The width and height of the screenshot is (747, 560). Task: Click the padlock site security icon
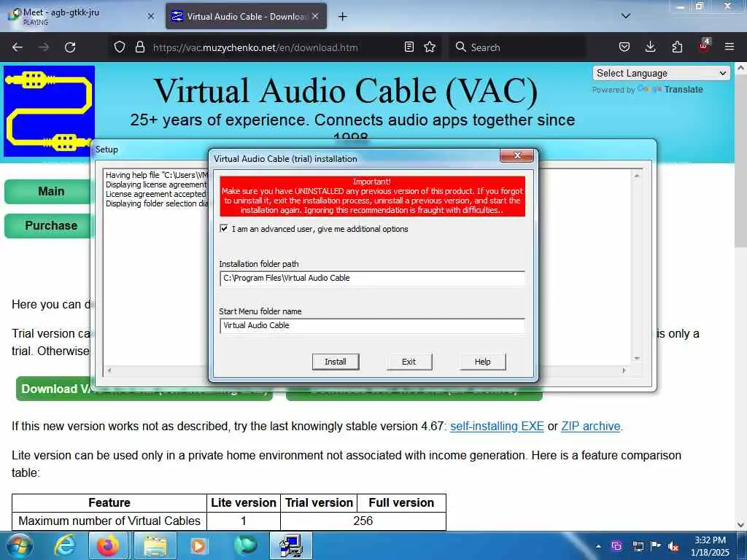pos(139,47)
